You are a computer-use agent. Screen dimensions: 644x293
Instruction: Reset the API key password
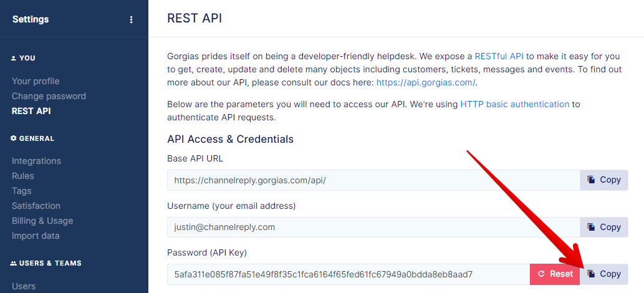click(555, 274)
